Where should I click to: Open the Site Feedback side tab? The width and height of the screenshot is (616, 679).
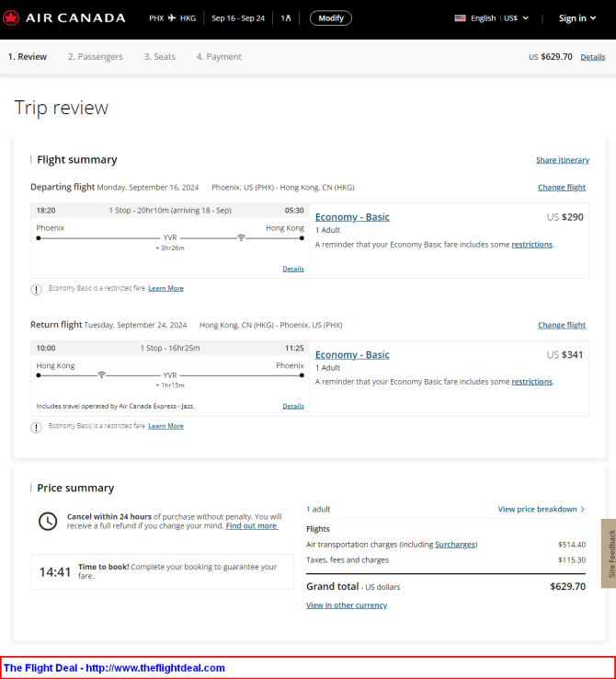(609, 554)
